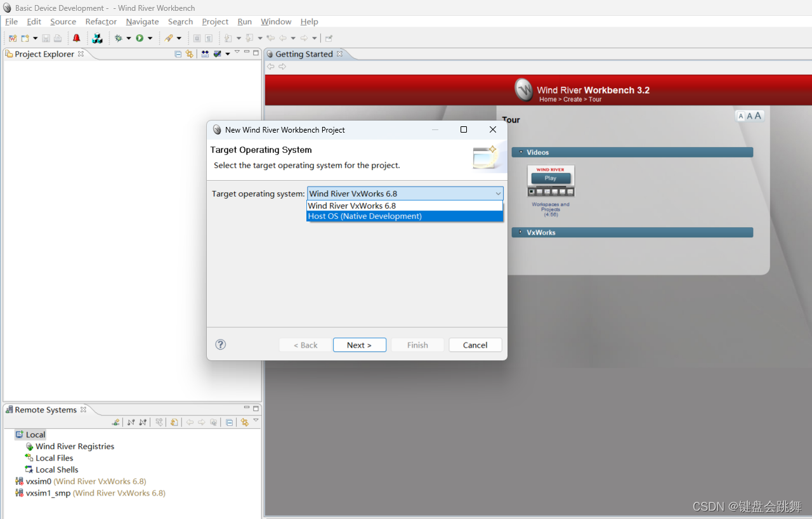Select Local Shells tree item
Viewport: 812px width, 519px height.
(x=51, y=470)
